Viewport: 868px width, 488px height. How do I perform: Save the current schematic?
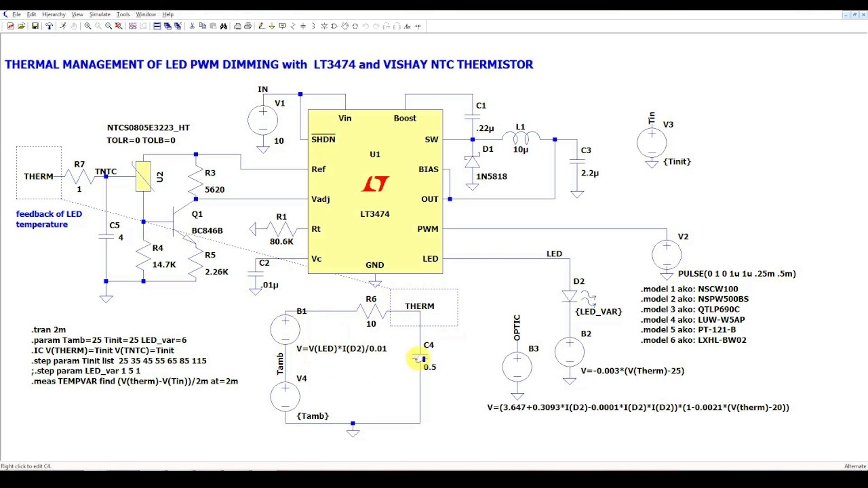coord(35,26)
